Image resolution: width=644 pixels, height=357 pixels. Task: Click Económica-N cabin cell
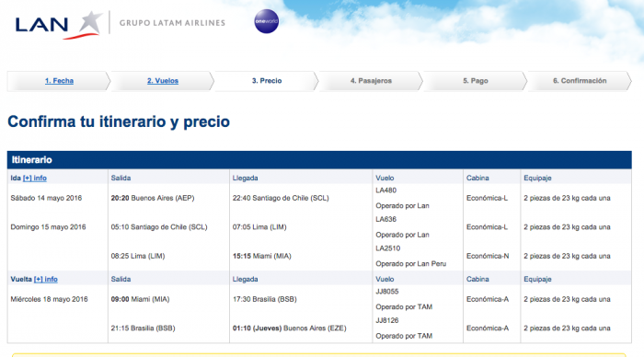[x=488, y=256]
